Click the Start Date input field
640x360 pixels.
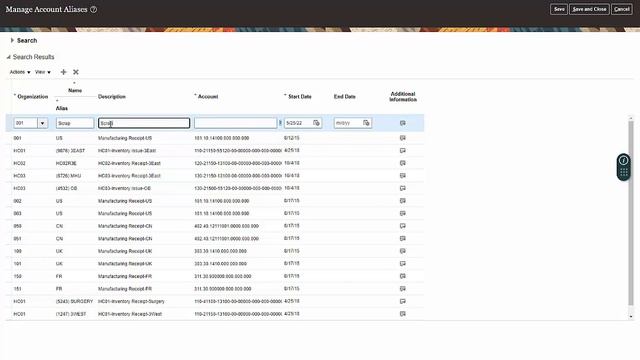tap(298, 123)
